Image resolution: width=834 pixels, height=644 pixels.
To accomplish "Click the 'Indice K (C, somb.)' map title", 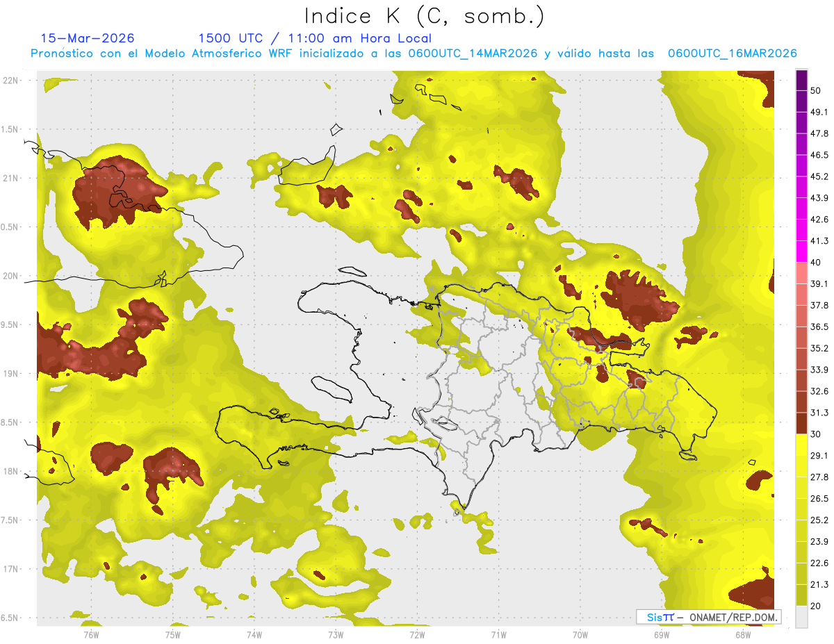I will point(424,15).
